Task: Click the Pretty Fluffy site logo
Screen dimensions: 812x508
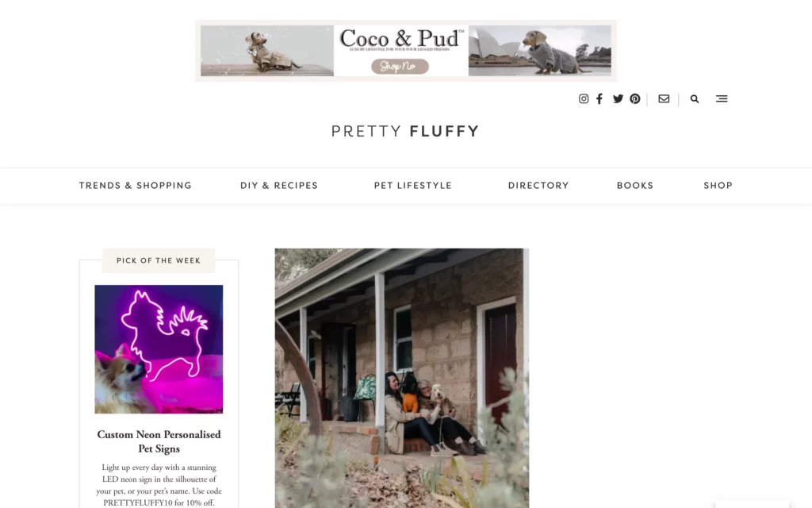Action: (405, 131)
